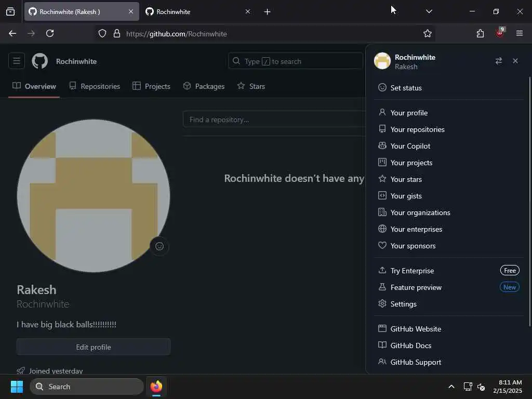Switch to the Stars tab
This screenshot has height=399, width=532.
pyautogui.click(x=251, y=86)
